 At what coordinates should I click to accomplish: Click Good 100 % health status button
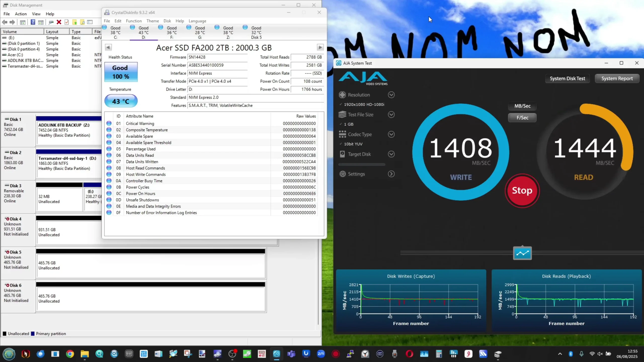point(121,72)
